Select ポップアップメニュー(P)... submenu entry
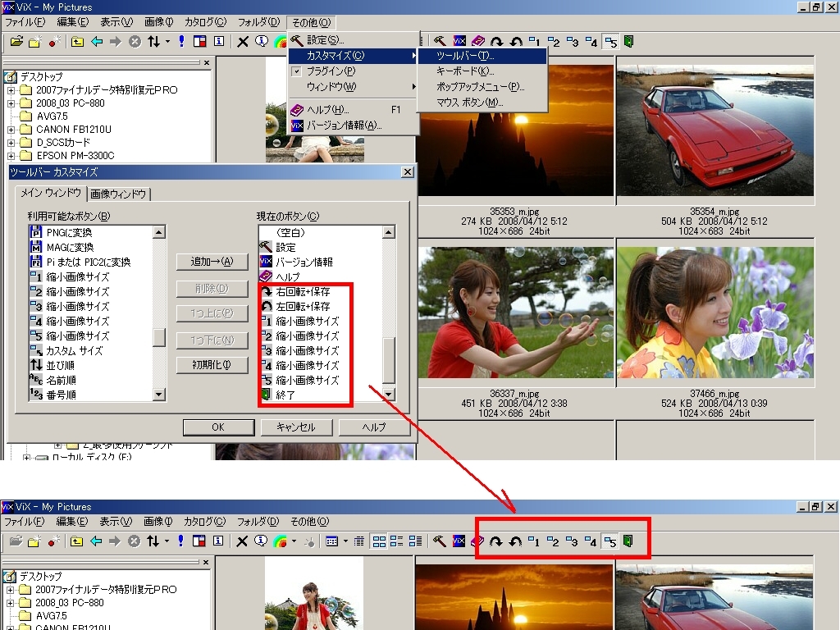 point(482,87)
